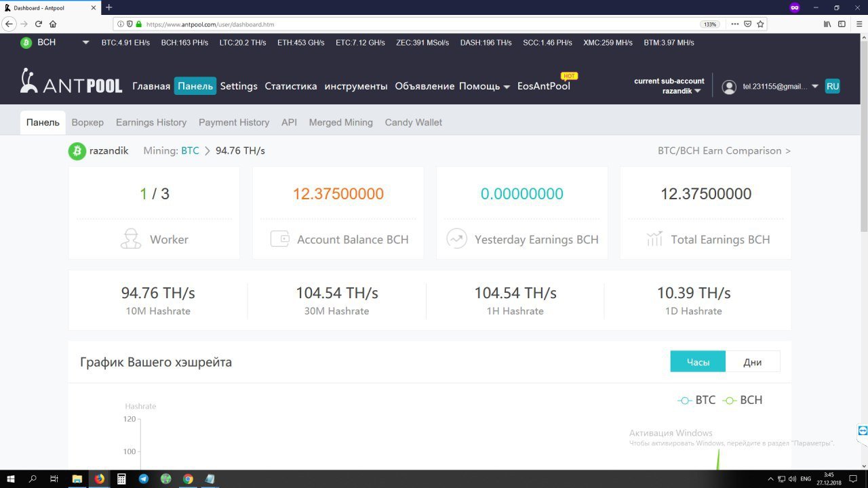Toggle BCH series in chart legend
This screenshot has width=868, height=488.
(x=742, y=401)
